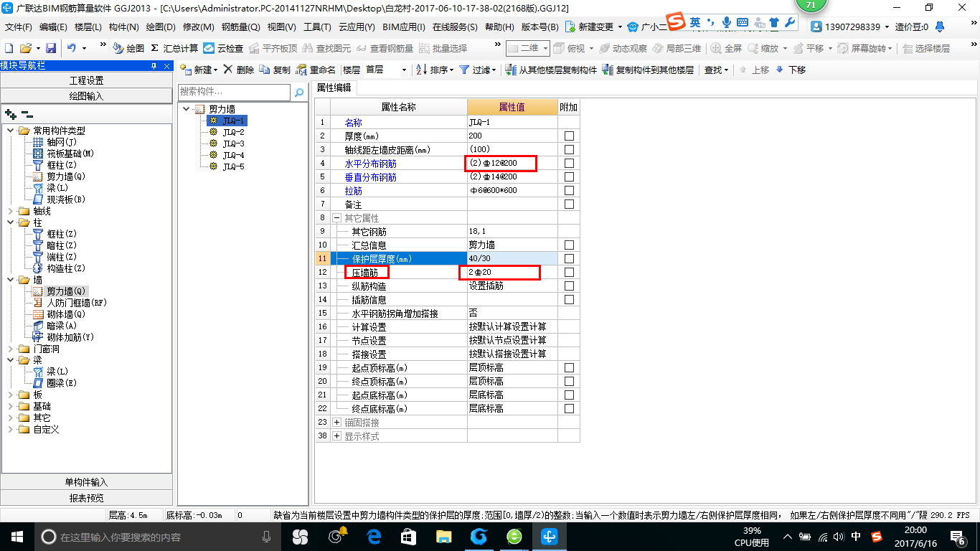This screenshot has width=980, height=551.
Task: Collapse the 剪力墙 component tree node
Action: pos(187,109)
